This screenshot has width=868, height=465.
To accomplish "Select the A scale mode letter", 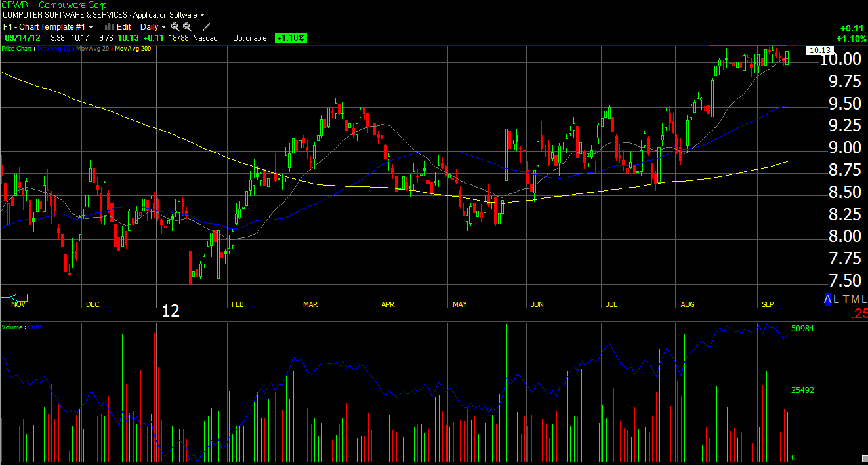I will 828,300.
